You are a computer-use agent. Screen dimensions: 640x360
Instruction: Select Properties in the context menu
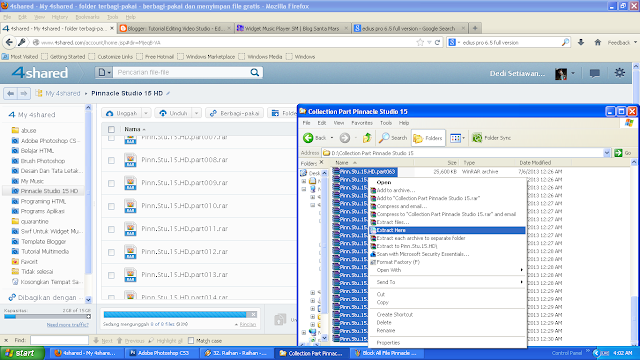pos(447,343)
